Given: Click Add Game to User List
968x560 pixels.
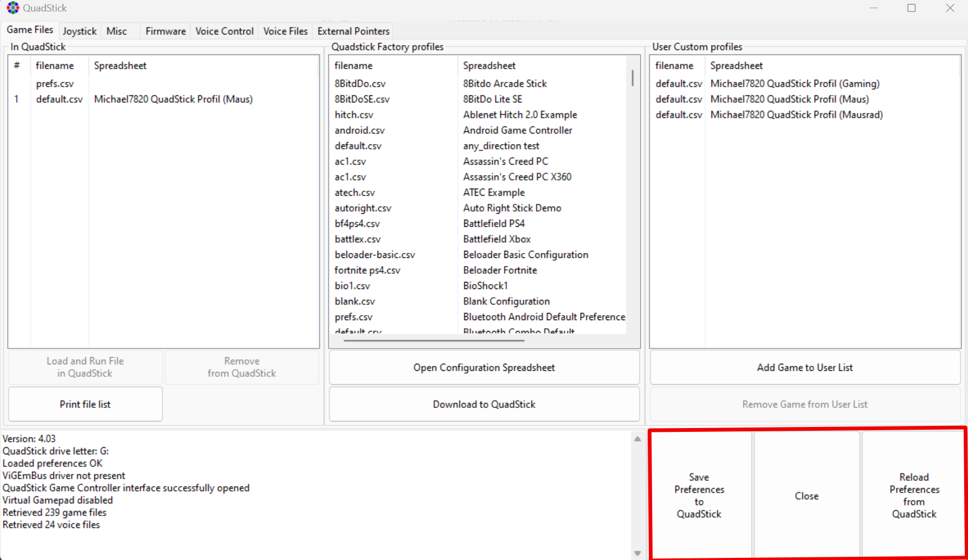Looking at the screenshot, I should tap(804, 368).
